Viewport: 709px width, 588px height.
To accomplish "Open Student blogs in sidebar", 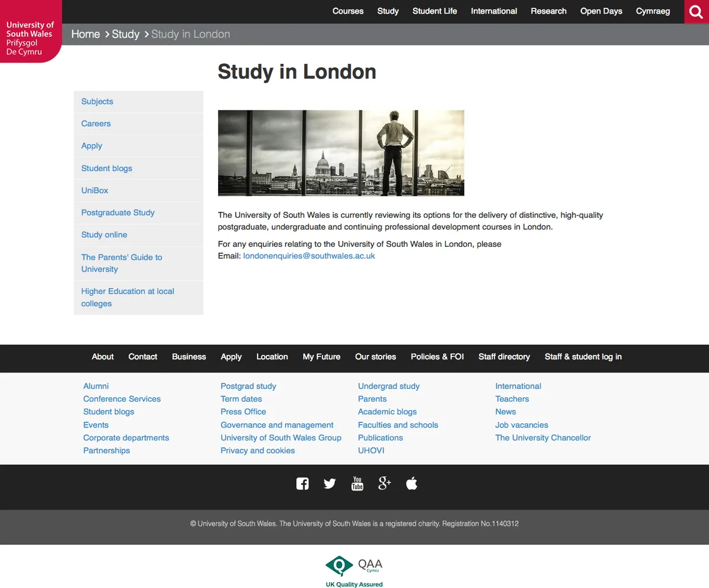I will 138,168.
